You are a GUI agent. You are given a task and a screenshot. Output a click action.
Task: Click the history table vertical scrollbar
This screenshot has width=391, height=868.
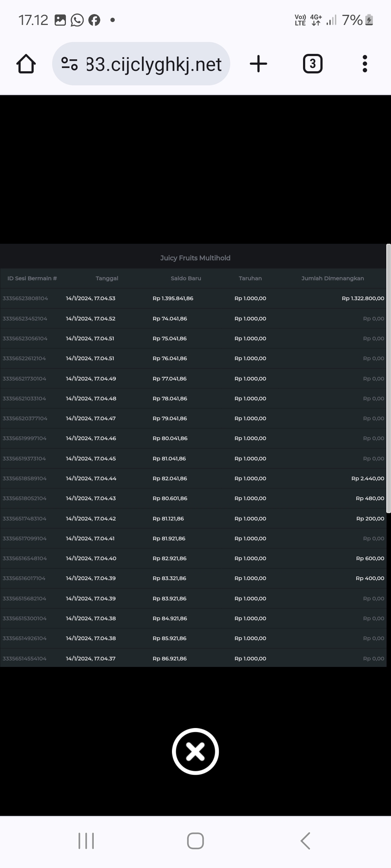click(388, 378)
